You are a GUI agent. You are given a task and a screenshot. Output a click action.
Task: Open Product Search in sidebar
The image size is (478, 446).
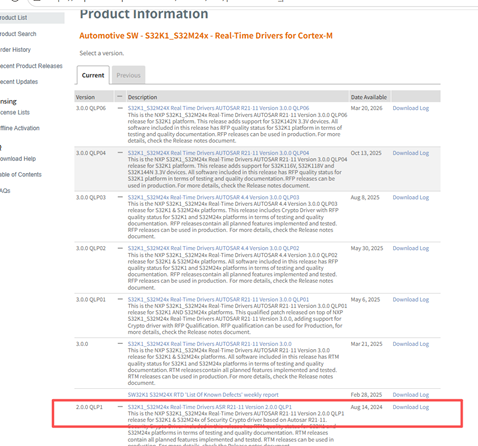point(18,34)
